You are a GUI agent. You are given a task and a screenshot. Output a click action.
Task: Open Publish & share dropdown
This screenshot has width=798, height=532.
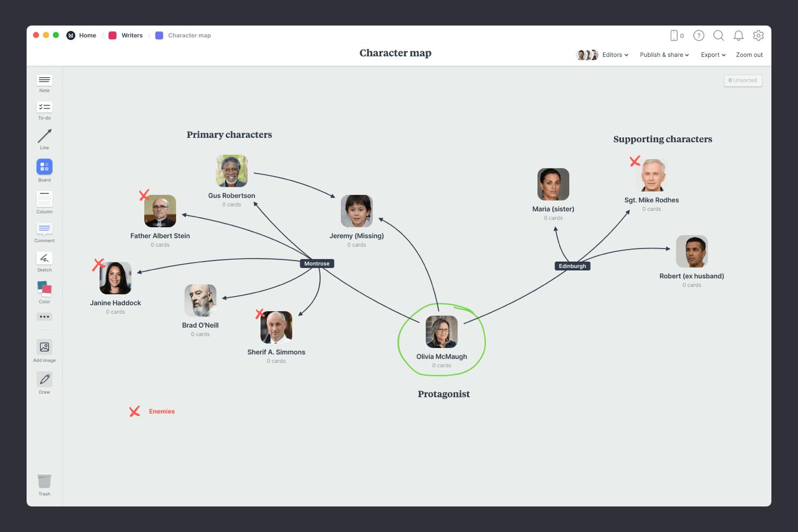tap(664, 55)
